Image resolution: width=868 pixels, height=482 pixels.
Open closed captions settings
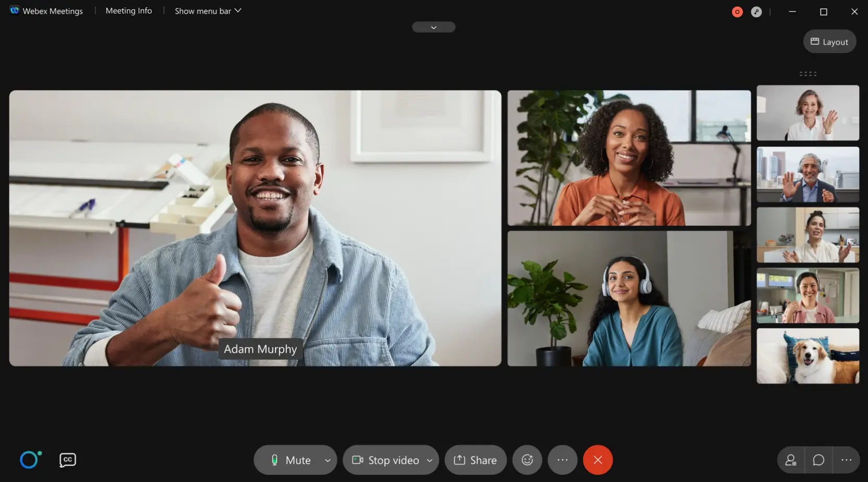pyautogui.click(x=67, y=460)
